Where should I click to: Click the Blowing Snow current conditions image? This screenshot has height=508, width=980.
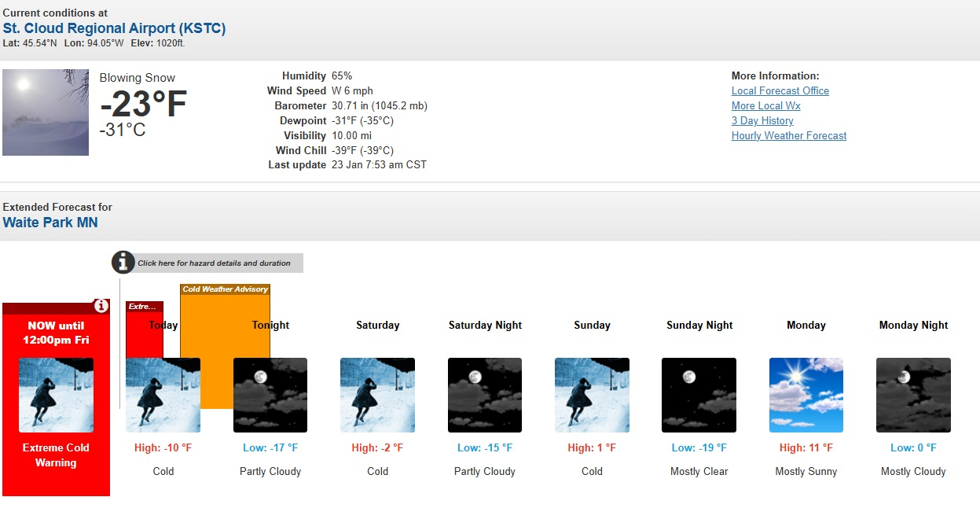pos(46,112)
